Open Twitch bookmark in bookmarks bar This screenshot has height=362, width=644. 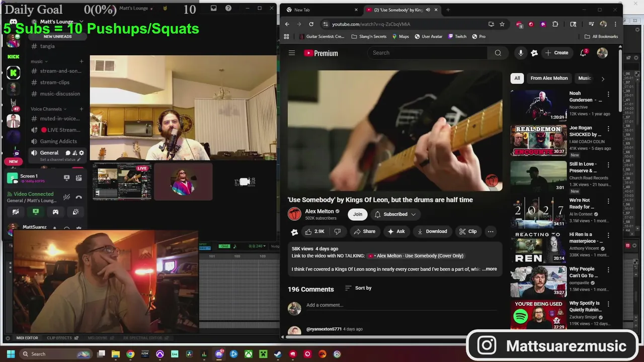point(457,36)
